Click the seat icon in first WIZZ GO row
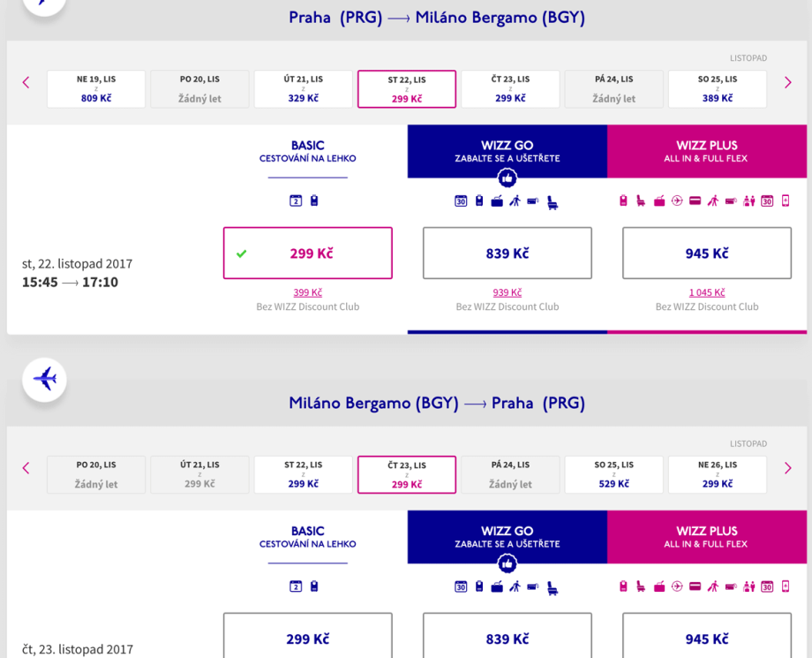812x658 pixels. coord(553,202)
